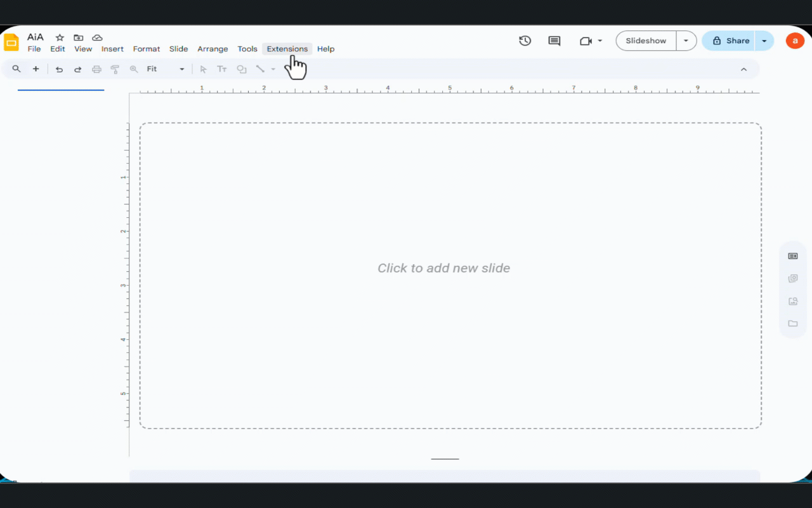This screenshot has width=812, height=508.
Task: Create a new slide with the plus icon
Action: (x=36, y=69)
